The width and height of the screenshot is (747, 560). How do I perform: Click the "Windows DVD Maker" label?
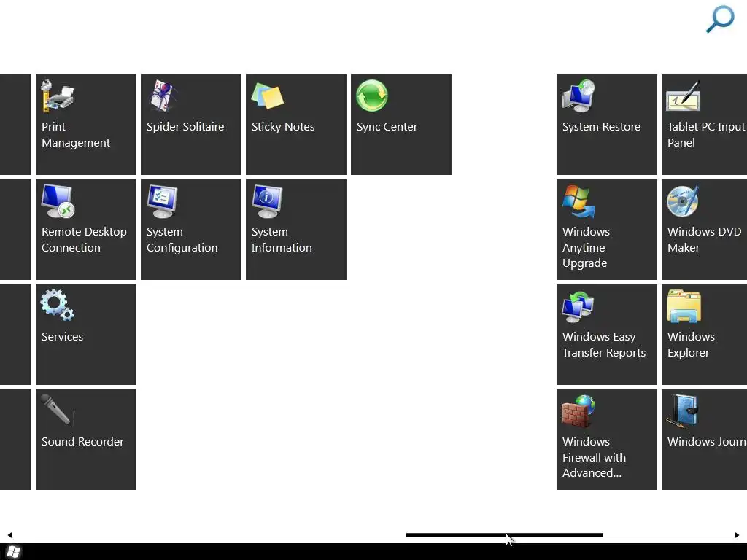coord(704,239)
